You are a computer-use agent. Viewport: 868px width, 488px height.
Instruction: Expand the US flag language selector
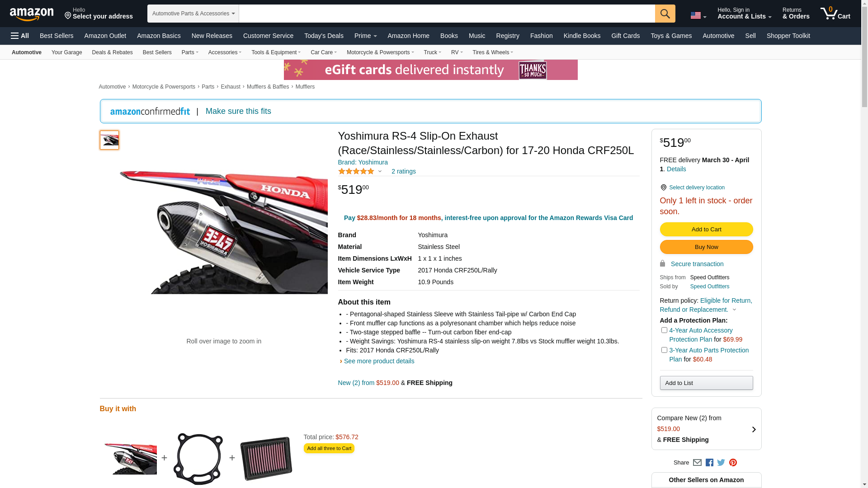[698, 16]
